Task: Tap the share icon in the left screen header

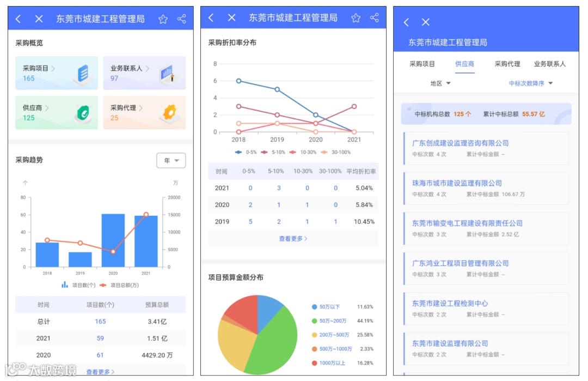Action: (182, 19)
